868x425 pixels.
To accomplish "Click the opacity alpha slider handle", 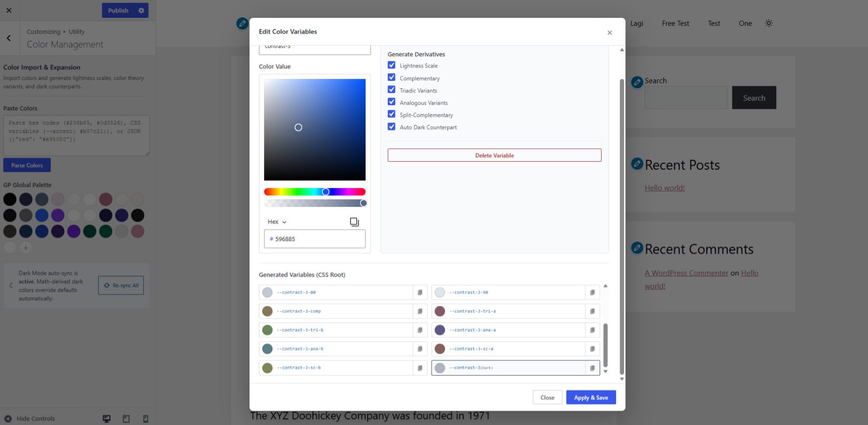I will tap(364, 203).
